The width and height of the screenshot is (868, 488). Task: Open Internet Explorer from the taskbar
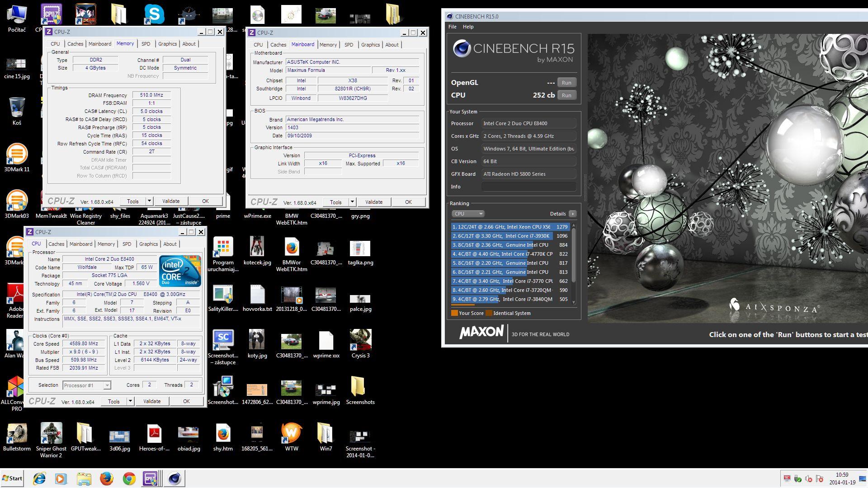(39, 479)
